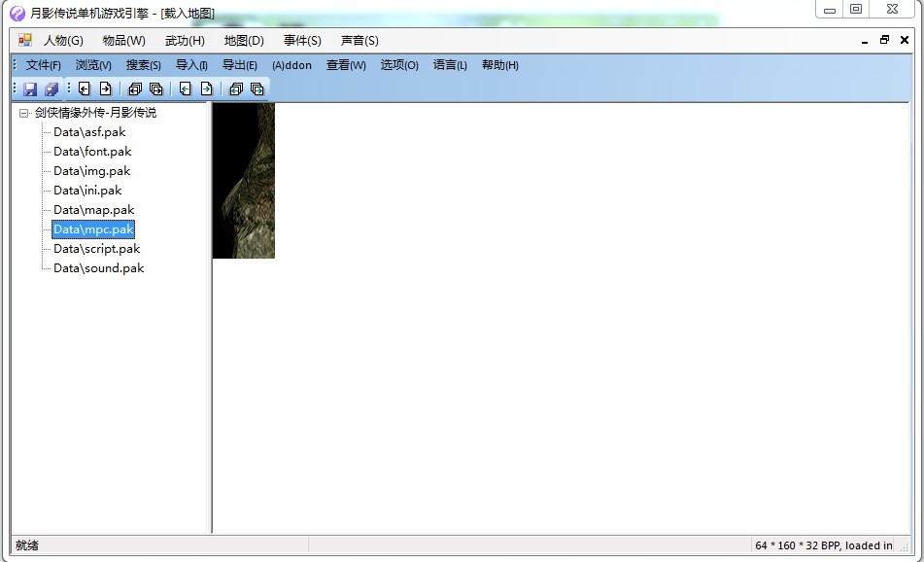Open the 声音(S) menu
The image size is (924, 562).
pyautogui.click(x=359, y=41)
